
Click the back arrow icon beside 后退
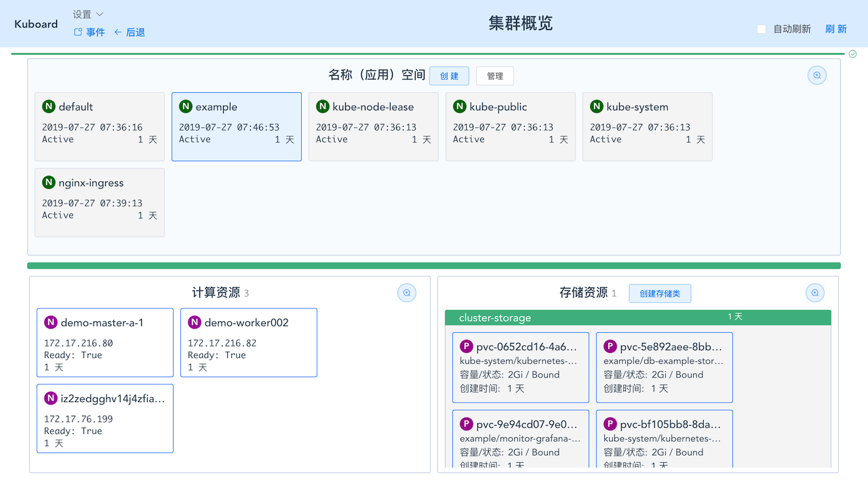click(119, 31)
